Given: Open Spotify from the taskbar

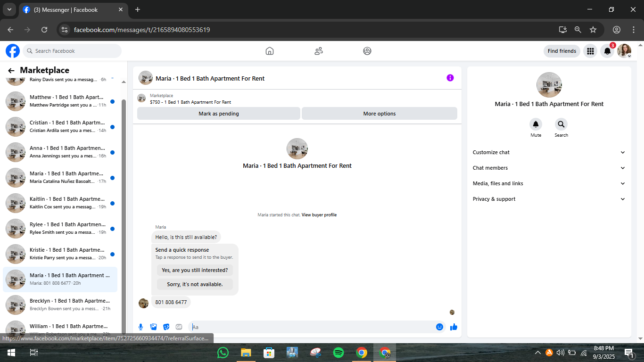Looking at the screenshot, I should [339, 353].
